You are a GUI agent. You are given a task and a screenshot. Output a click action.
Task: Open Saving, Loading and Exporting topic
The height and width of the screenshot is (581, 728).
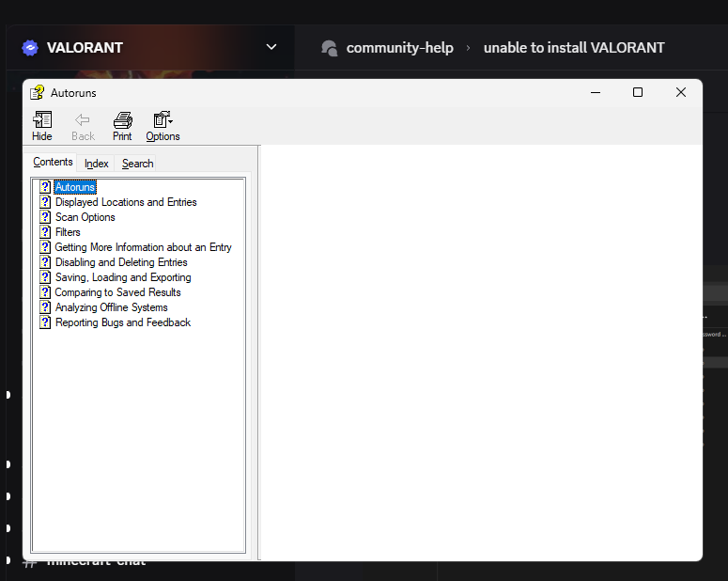point(123,277)
